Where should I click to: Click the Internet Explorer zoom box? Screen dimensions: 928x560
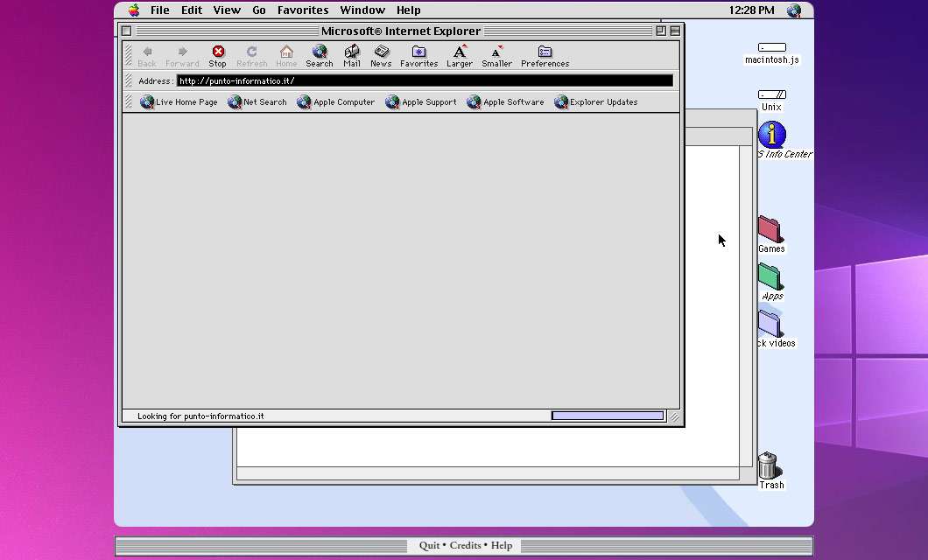(661, 31)
